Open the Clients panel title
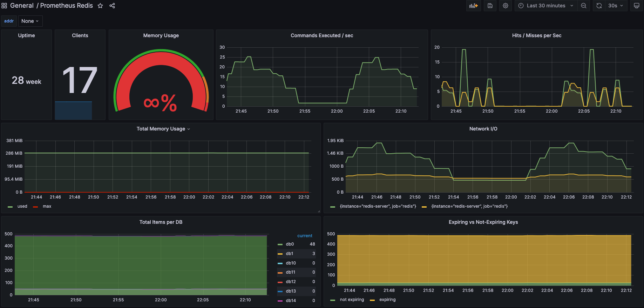 tap(80, 35)
